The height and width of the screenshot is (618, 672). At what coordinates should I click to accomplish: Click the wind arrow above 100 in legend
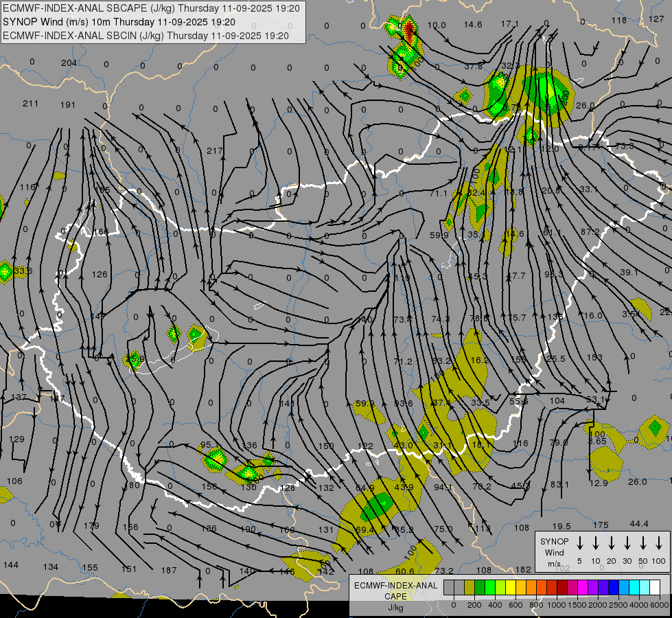(x=659, y=543)
